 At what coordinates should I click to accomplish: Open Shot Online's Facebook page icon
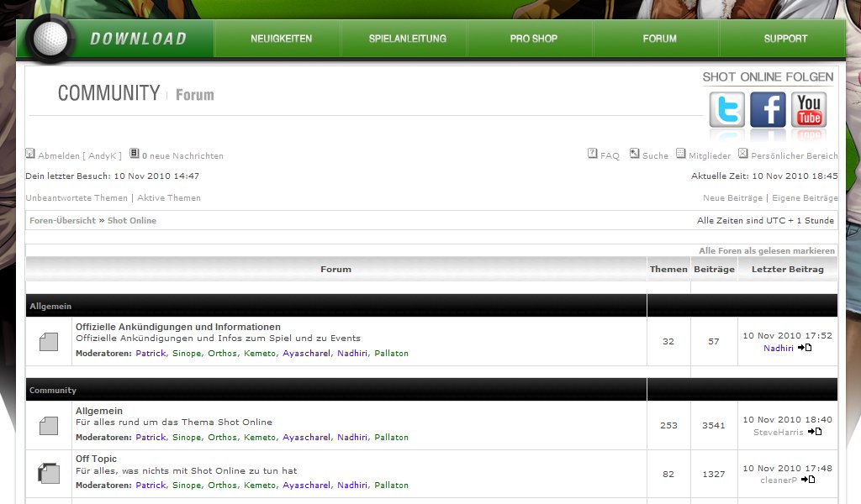pos(768,110)
